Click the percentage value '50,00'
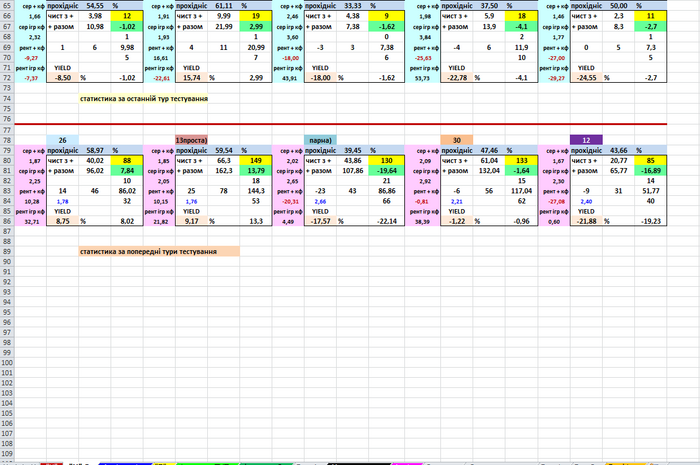 tap(618, 6)
